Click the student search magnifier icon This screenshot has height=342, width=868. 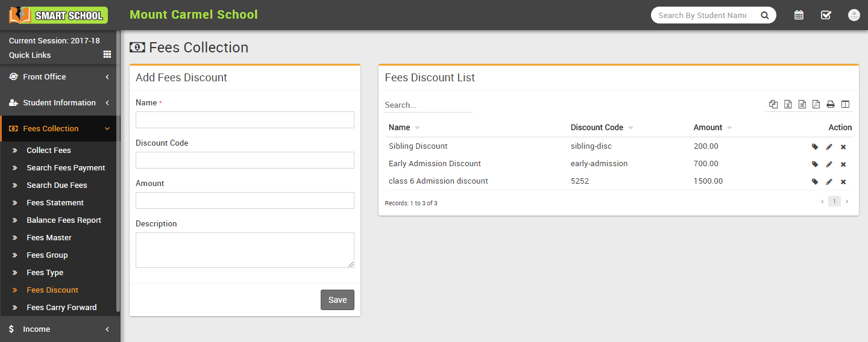coord(764,16)
